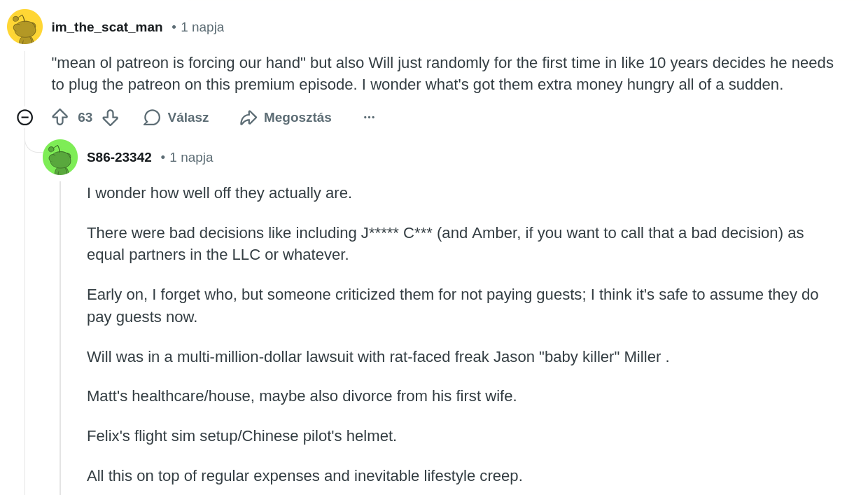Open the three-dot more options menu

[x=369, y=118]
